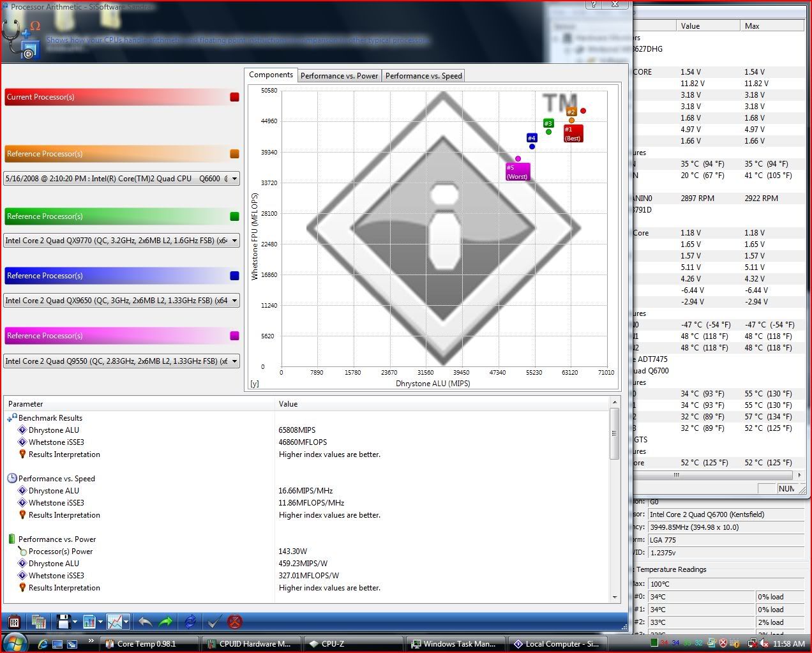Expand hidden Quick Launch items chevron
This screenshot has height=653, width=812.
(x=91, y=640)
